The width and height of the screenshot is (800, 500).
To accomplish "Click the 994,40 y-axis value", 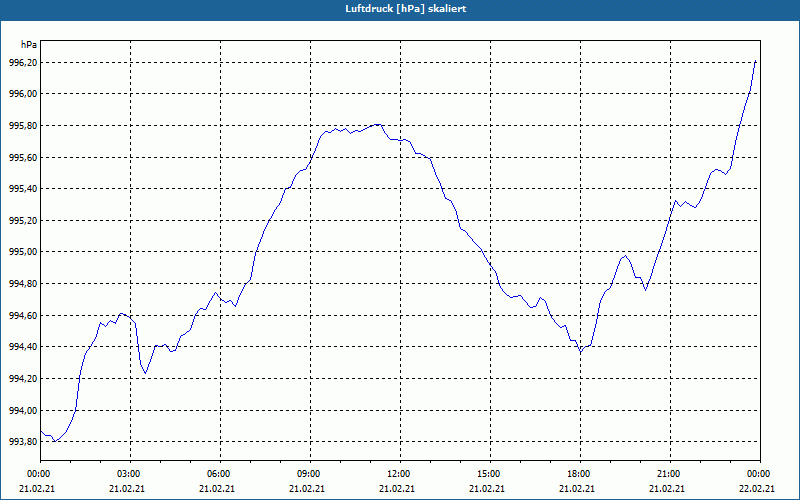I will click(x=23, y=347).
